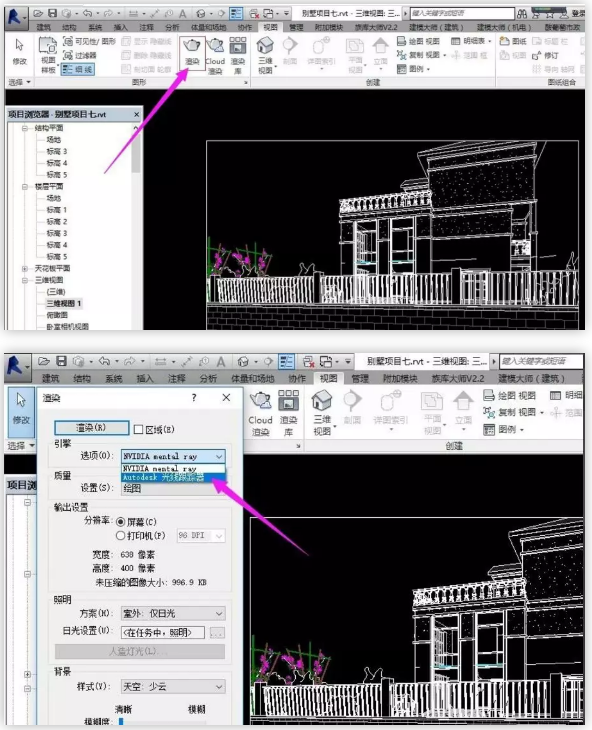Click the 图纸 sheet icon
The image size is (592, 730).
point(512,41)
